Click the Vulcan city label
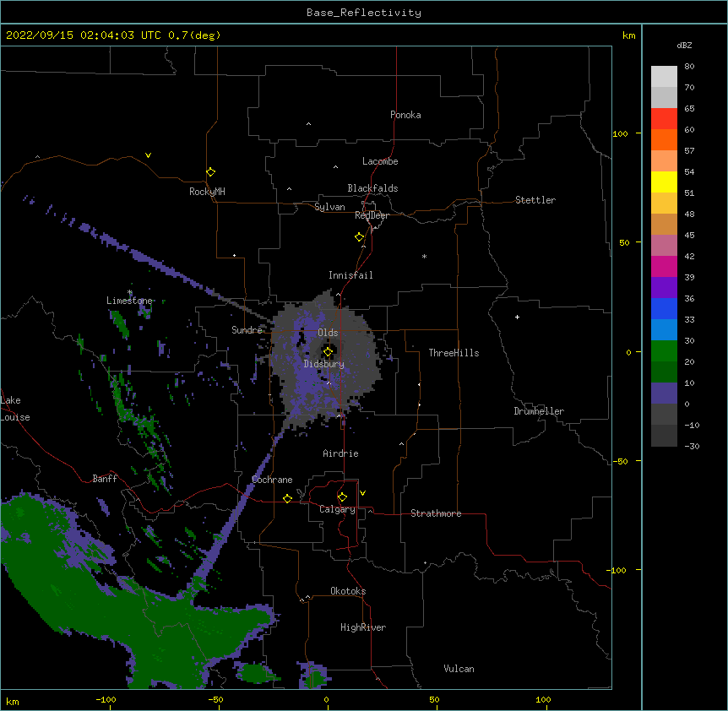The width and height of the screenshot is (728, 711). (459, 669)
